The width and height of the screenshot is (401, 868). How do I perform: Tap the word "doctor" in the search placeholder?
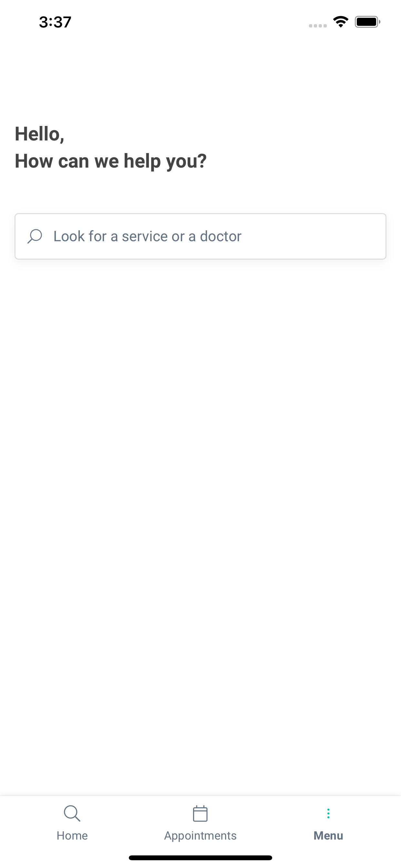(x=221, y=236)
